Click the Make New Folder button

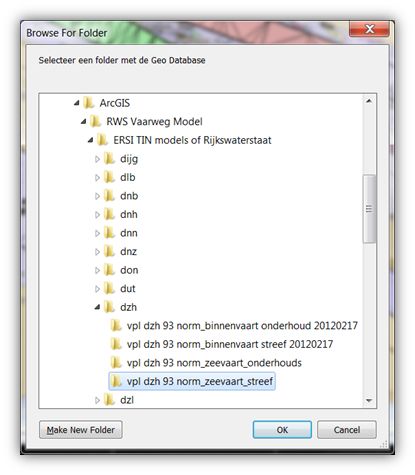81,430
